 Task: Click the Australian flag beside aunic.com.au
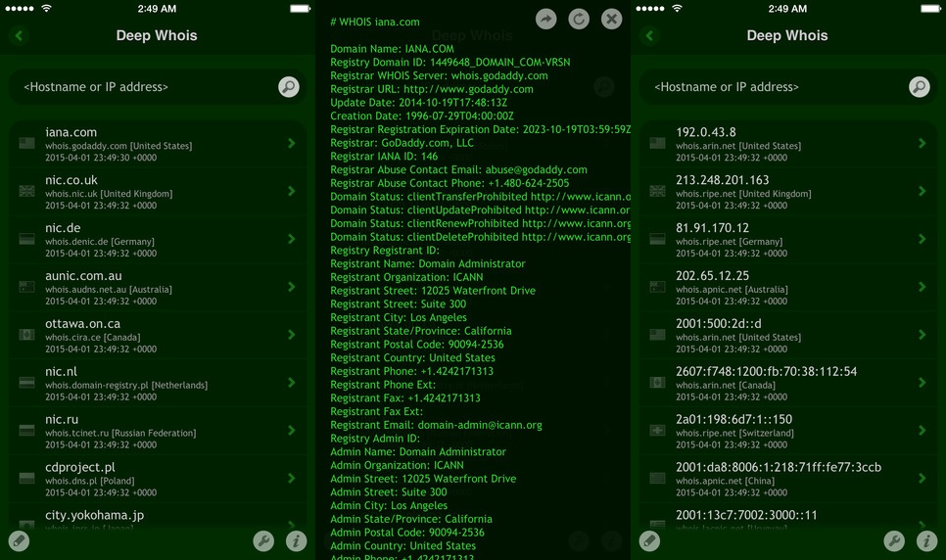pos(26,287)
